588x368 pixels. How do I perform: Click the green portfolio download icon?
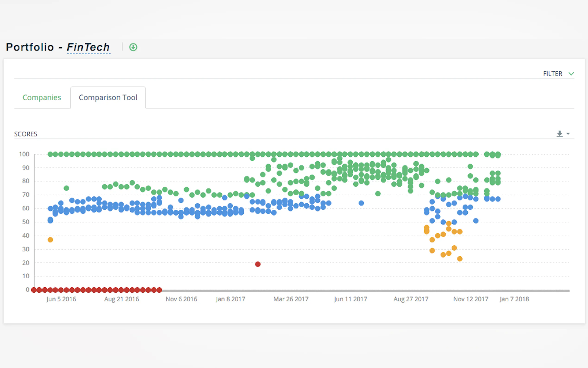(133, 47)
